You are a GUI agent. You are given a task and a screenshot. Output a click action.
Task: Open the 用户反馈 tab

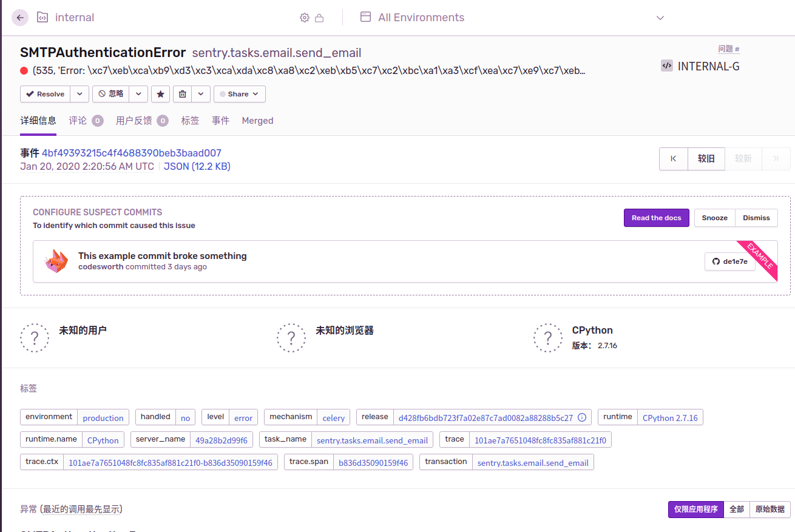click(x=142, y=121)
